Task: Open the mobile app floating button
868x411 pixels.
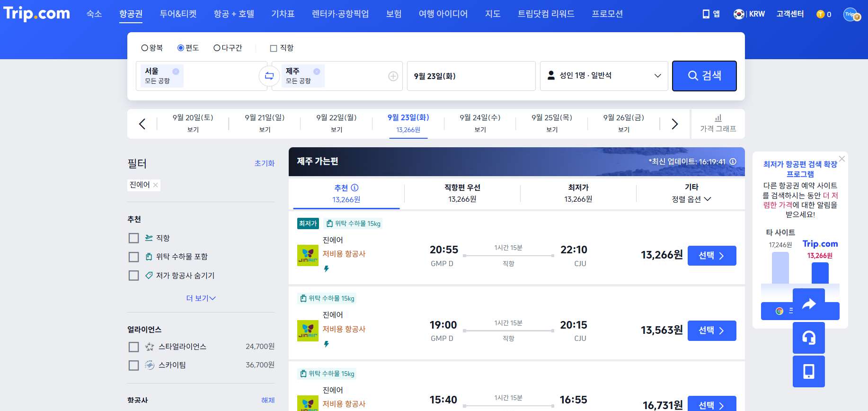Action: click(809, 372)
